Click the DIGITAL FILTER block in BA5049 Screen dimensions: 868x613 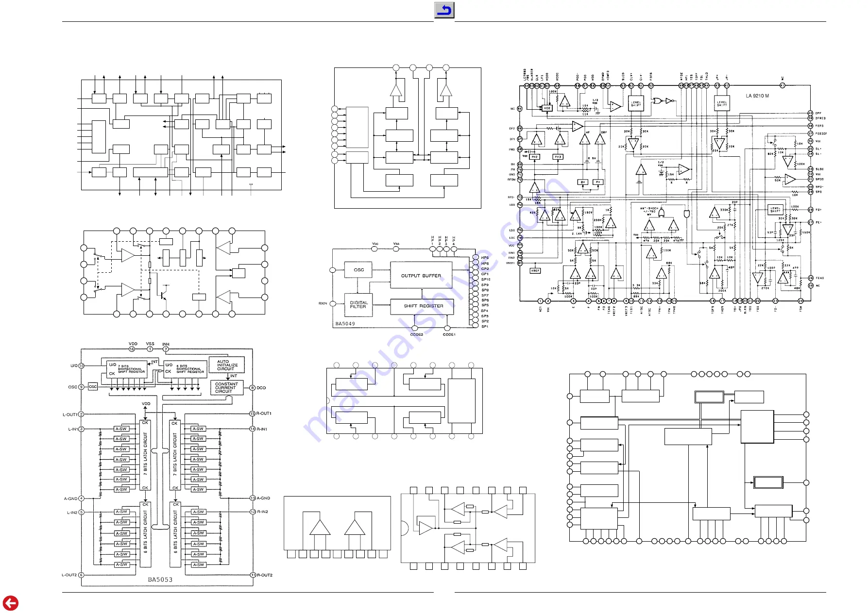tap(358, 305)
